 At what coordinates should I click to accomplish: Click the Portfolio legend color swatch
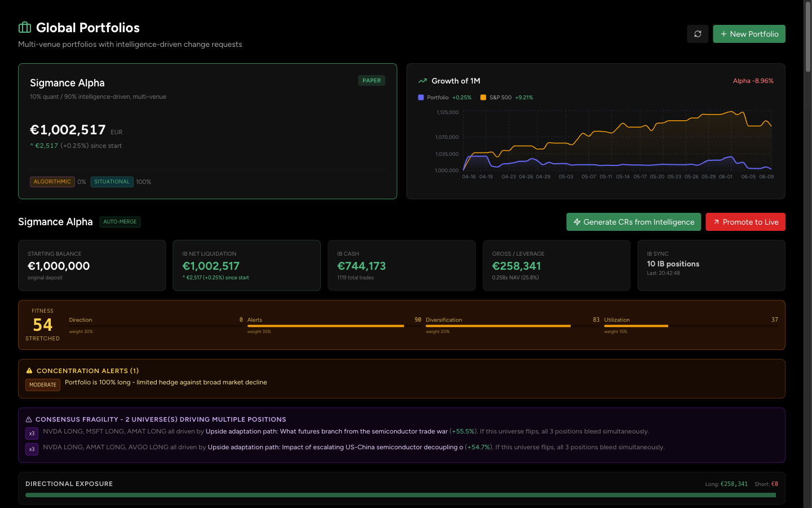click(421, 98)
